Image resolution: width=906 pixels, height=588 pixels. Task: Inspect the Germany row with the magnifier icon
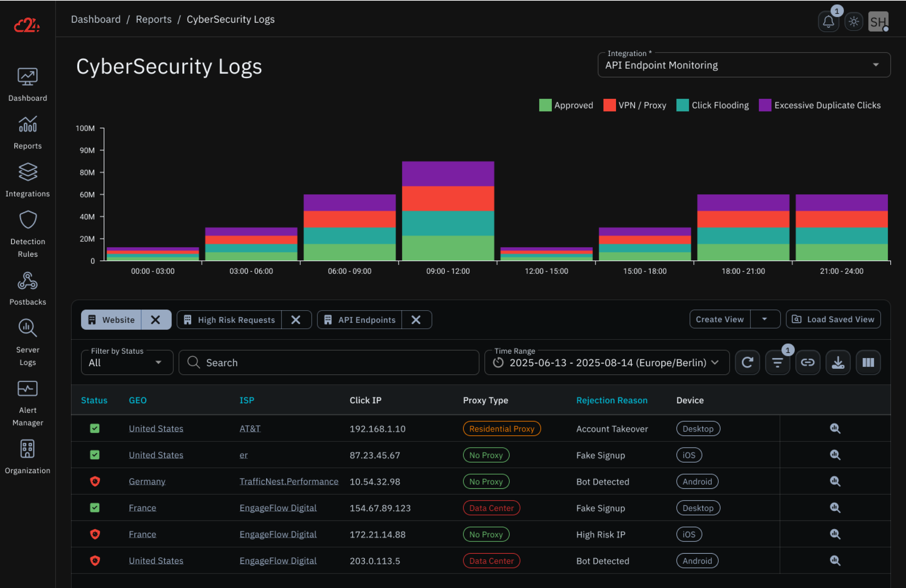[x=835, y=481]
